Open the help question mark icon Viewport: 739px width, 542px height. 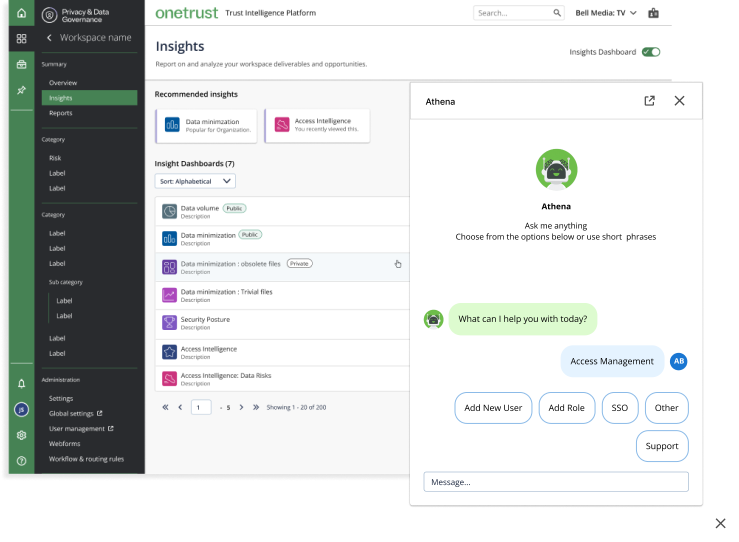21,461
